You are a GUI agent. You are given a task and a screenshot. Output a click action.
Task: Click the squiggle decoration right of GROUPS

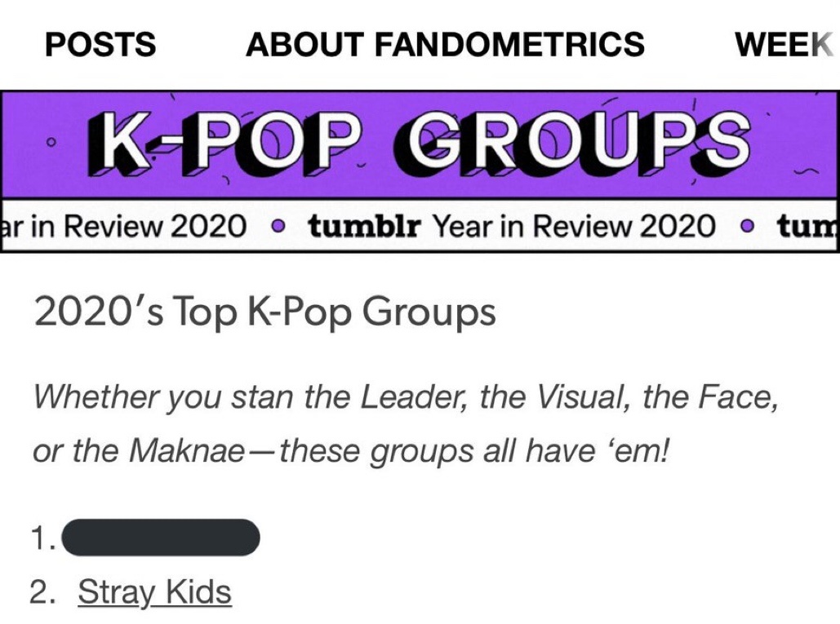coord(806,172)
